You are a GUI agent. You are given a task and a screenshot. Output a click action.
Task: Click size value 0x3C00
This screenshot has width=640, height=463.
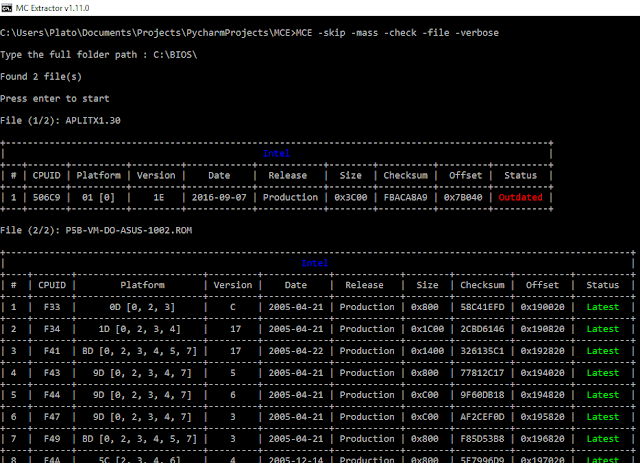351,198
